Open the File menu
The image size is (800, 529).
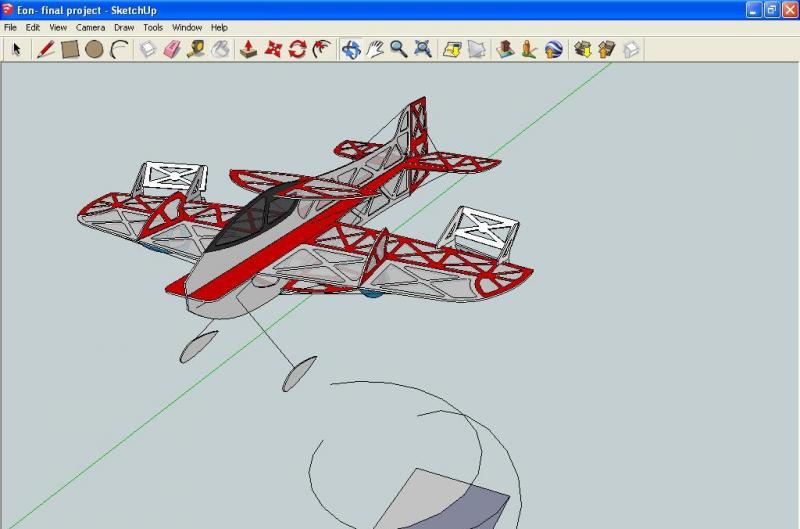point(11,27)
